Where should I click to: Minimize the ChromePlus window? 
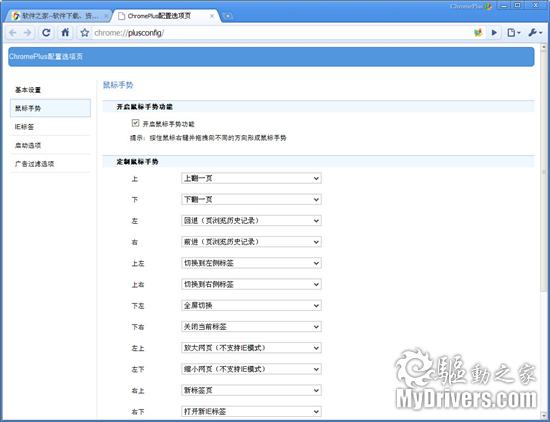click(x=504, y=6)
